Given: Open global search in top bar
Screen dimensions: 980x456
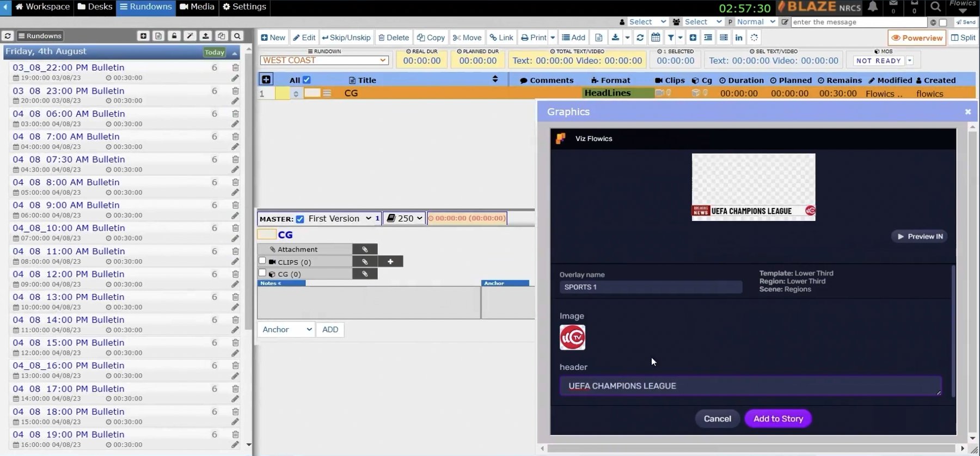Looking at the screenshot, I should point(935,7).
